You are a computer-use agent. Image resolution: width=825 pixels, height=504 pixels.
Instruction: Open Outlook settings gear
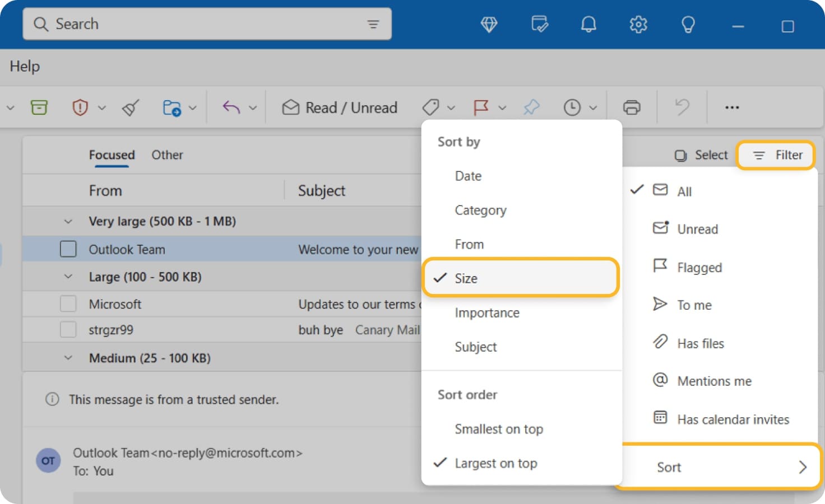(638, 24)
